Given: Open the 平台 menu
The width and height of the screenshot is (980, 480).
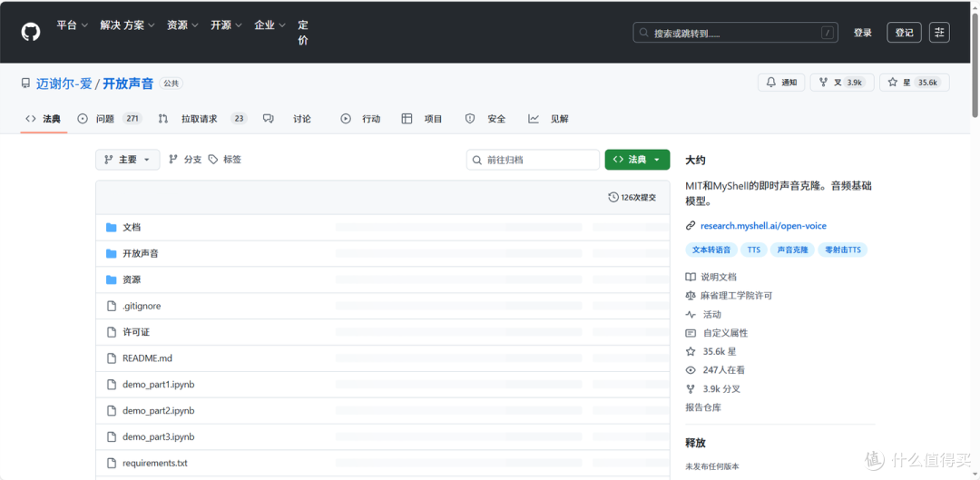Looking at the screenshot, I should pyautogui.click(x=72, y=25).
